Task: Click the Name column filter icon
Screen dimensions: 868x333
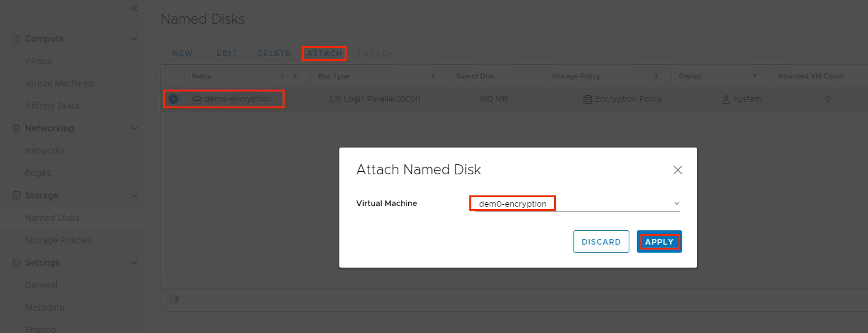Action: [295, 76]
